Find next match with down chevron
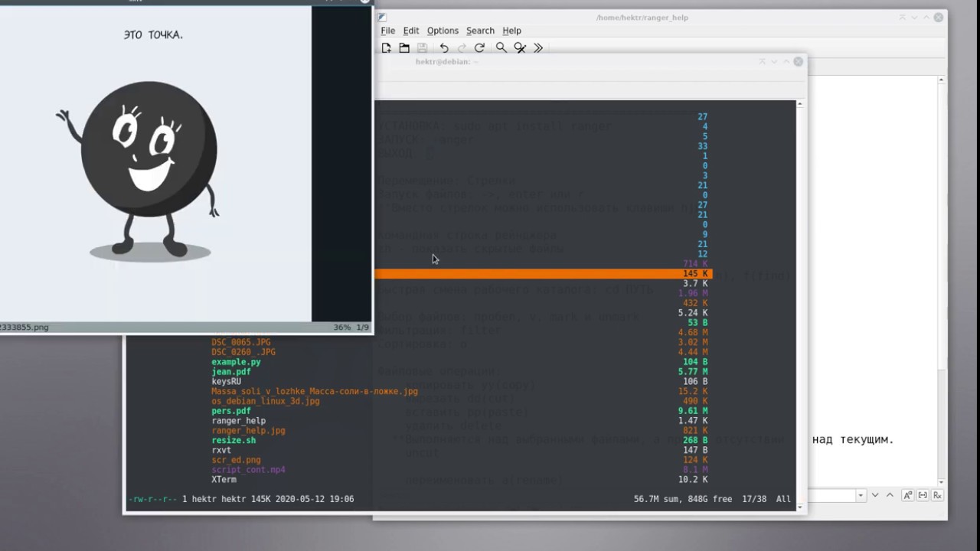 [x=875, y=495]
